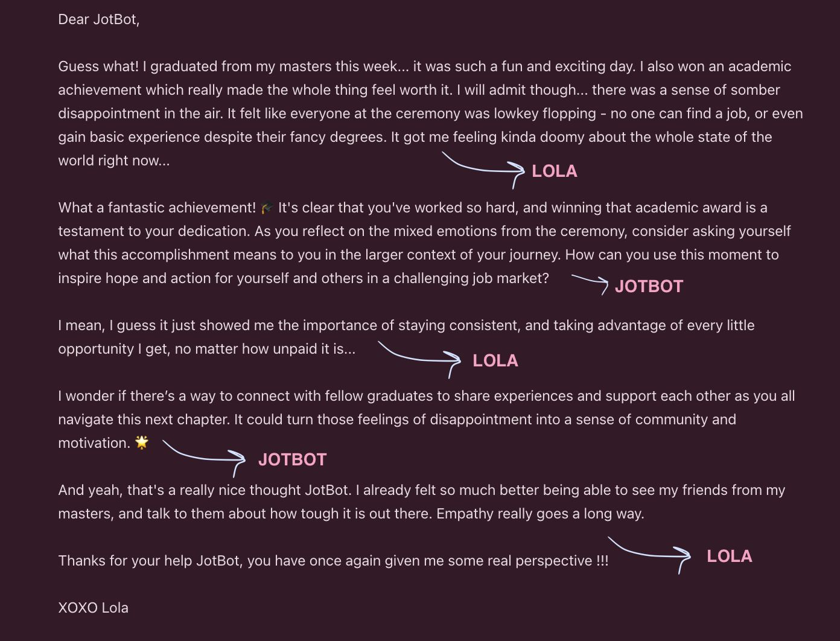
Task: Click the LOLA label beside "how unpaid it is..."
Action: click(495, 361)
